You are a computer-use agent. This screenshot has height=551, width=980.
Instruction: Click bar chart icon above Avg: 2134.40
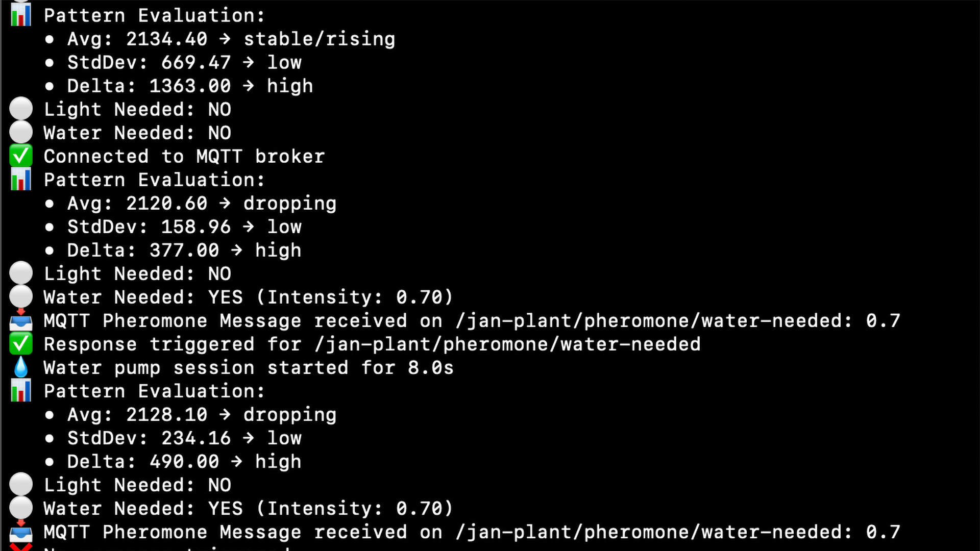click(x=21, y=15)
